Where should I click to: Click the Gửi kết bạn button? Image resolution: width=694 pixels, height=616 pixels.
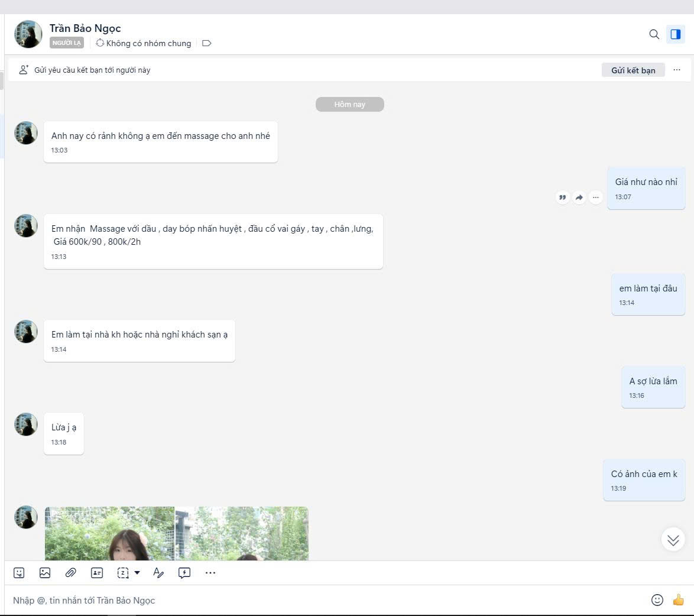633,70
